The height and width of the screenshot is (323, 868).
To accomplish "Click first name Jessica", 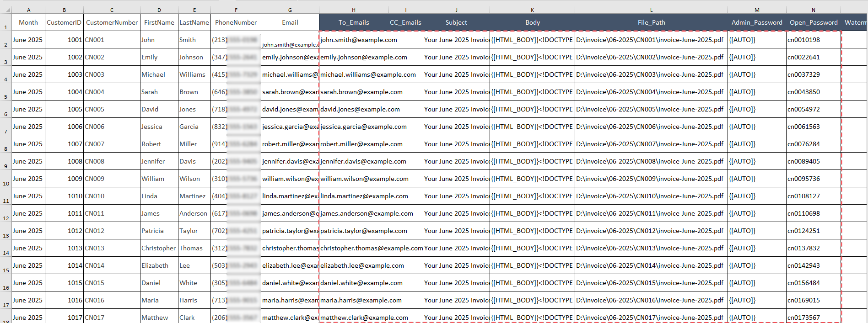I will click(159, 127).
